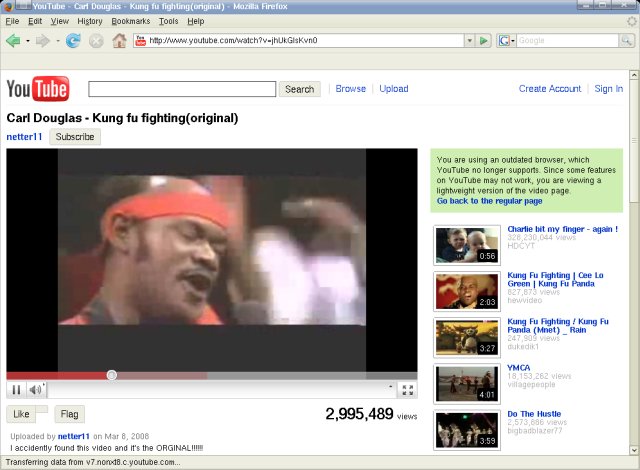Open Kung Fu Fighting / Kung Fu Panda (Mnet) link
Screen dimensions: 640x470
click(558, 326)
